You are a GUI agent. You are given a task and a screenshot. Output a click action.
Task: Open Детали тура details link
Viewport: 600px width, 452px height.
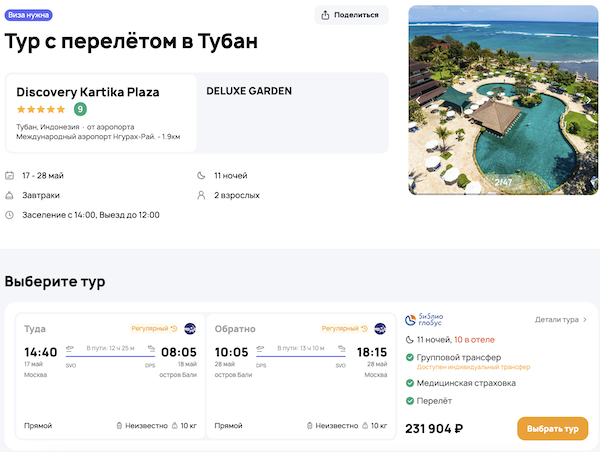tap(561, 320)
